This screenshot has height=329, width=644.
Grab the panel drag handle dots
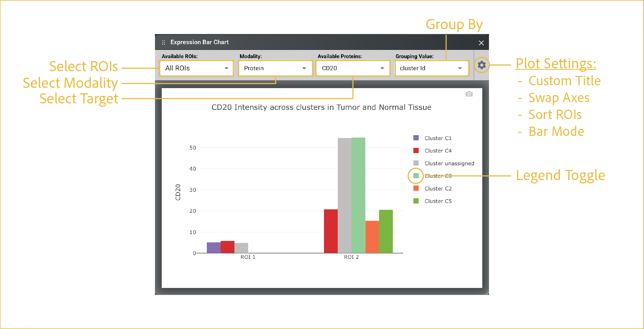pyautogui.click(x=164, y=42)
